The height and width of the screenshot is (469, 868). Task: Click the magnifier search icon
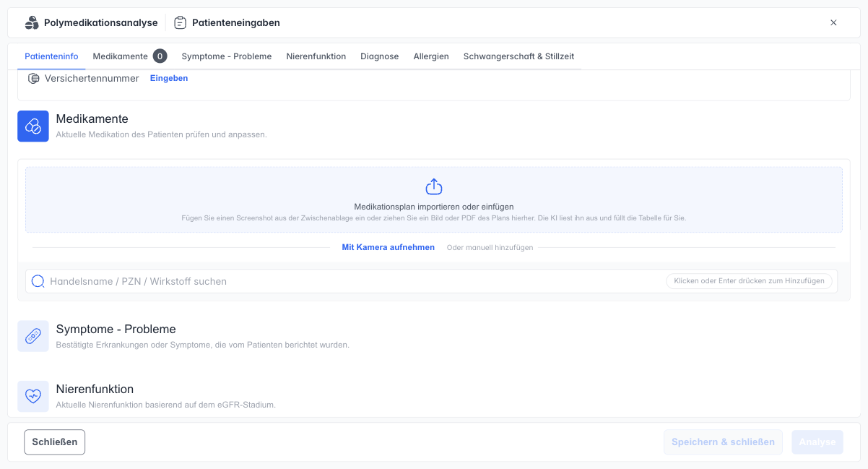tap(38, 281)
